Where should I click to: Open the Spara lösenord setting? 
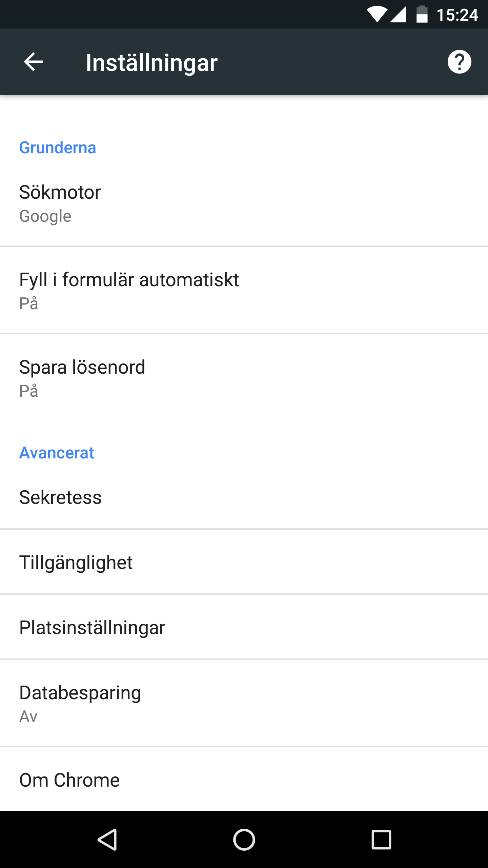coord(244,378)
